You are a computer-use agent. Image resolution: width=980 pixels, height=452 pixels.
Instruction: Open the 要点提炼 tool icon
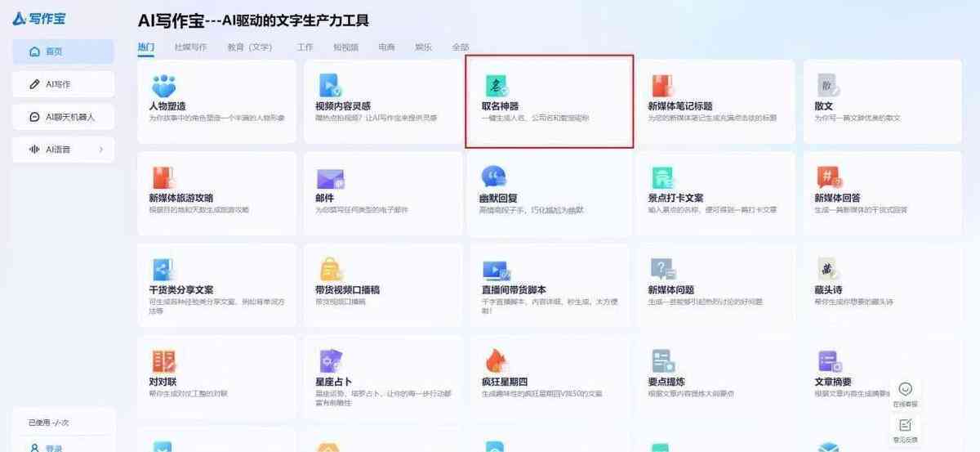(662, 361)
